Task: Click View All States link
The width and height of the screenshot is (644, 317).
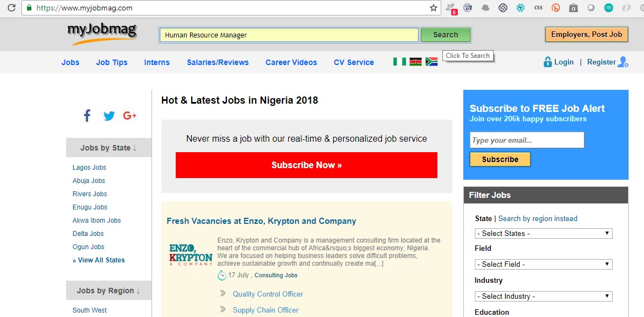Action: [x=99, y=260]
